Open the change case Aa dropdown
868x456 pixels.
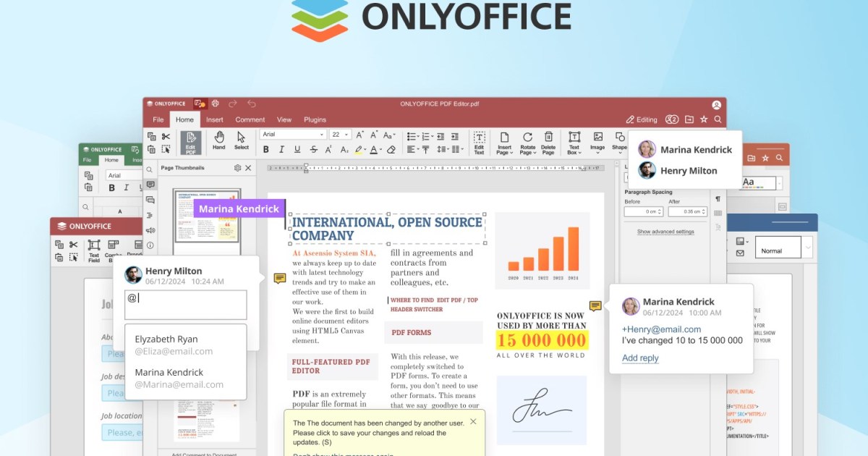[x=389, y=135]
